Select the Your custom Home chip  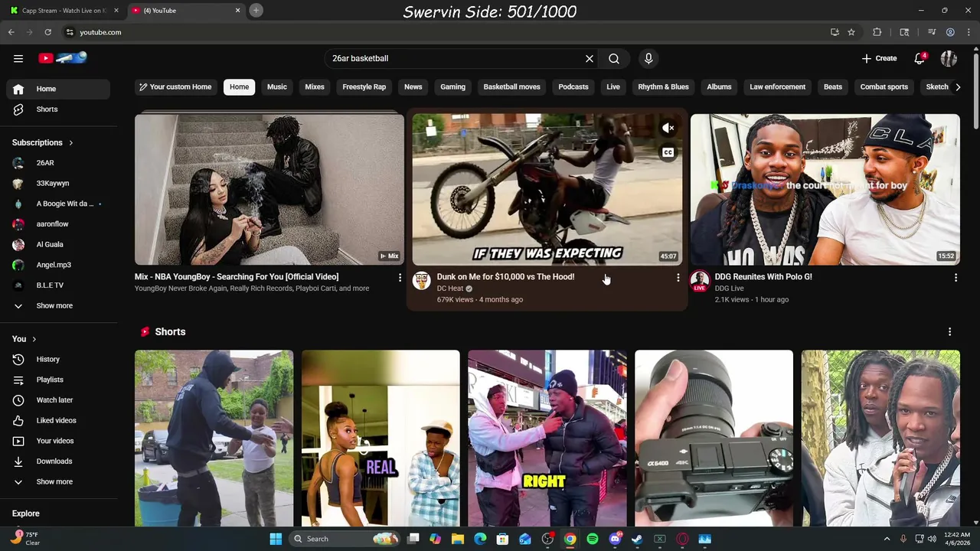pyautogui.click(x=175, y=87)
